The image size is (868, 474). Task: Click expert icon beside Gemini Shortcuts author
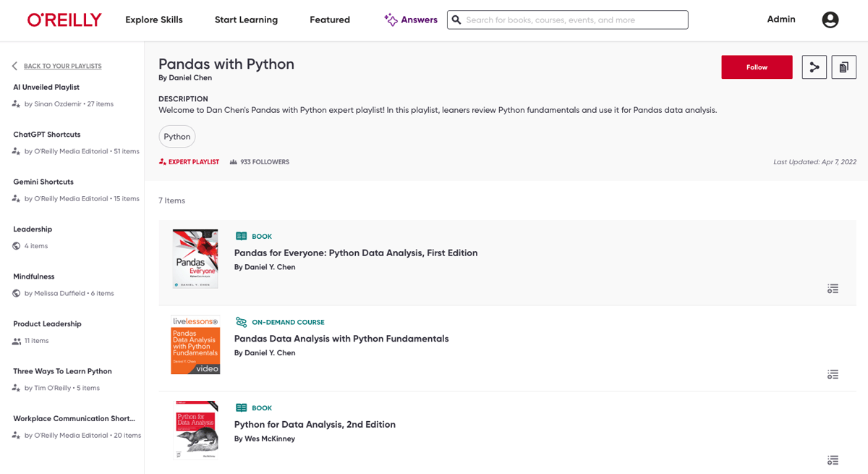point(16,199)
